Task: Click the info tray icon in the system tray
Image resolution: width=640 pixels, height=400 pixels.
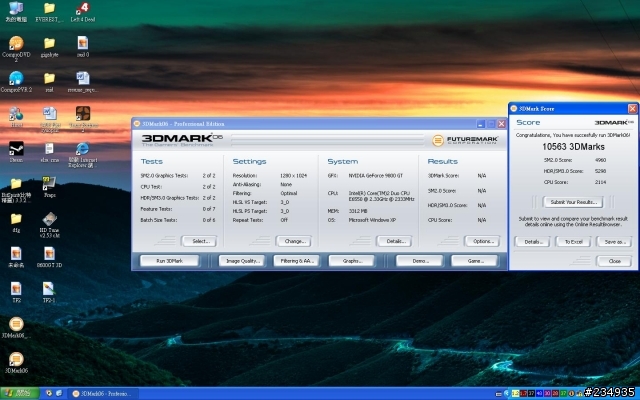Action: 571,393
